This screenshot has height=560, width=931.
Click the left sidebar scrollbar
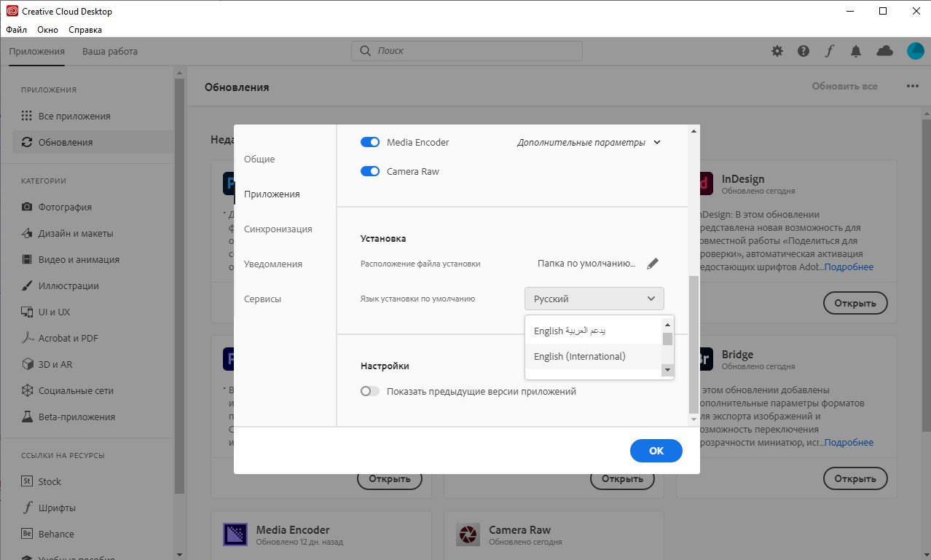[179, 287]
